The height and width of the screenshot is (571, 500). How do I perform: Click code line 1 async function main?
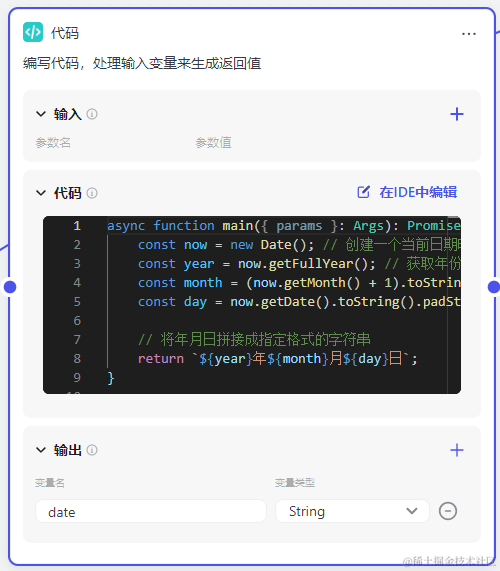(x=284, y=225)
